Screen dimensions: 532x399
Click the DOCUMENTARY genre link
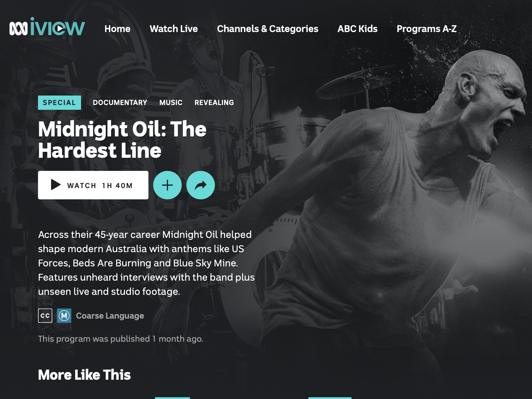[120, 103]
